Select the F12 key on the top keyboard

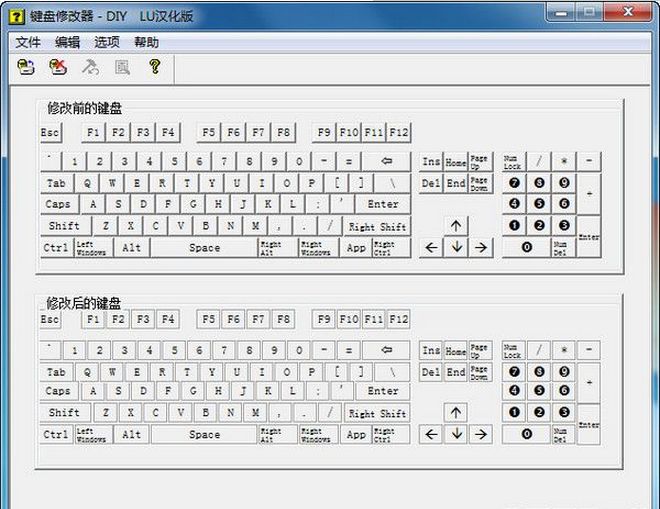tap(399, 132)
